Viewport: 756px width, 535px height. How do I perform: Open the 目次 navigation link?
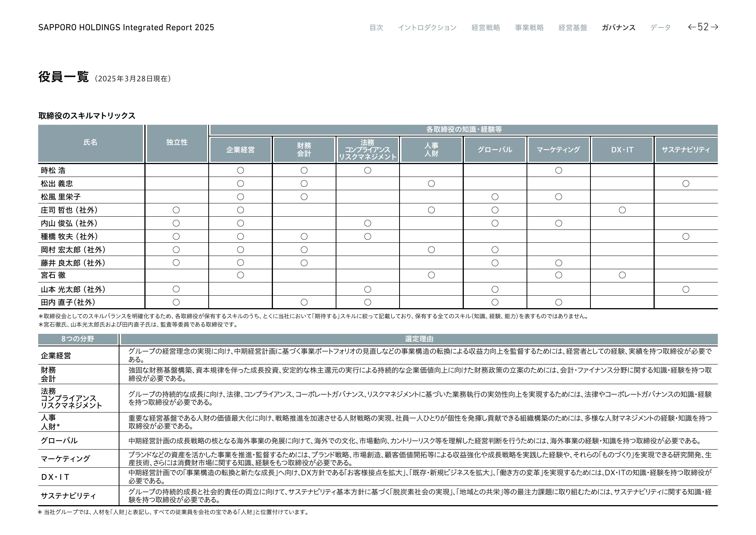[x=376, y=28]
